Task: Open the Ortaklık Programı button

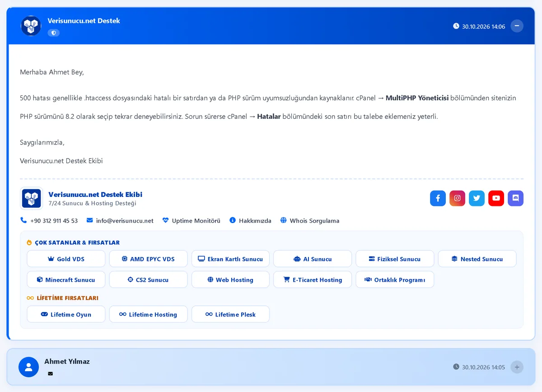Action: [395, 280]
